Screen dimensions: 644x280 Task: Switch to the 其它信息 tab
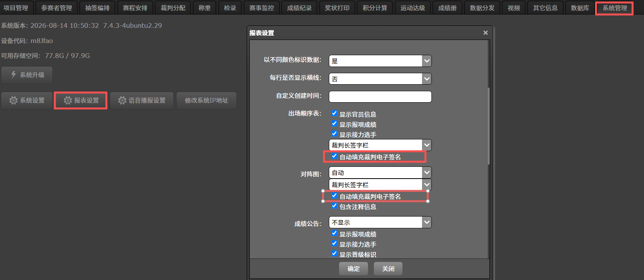pyautogui.click(x=545, y=8)
